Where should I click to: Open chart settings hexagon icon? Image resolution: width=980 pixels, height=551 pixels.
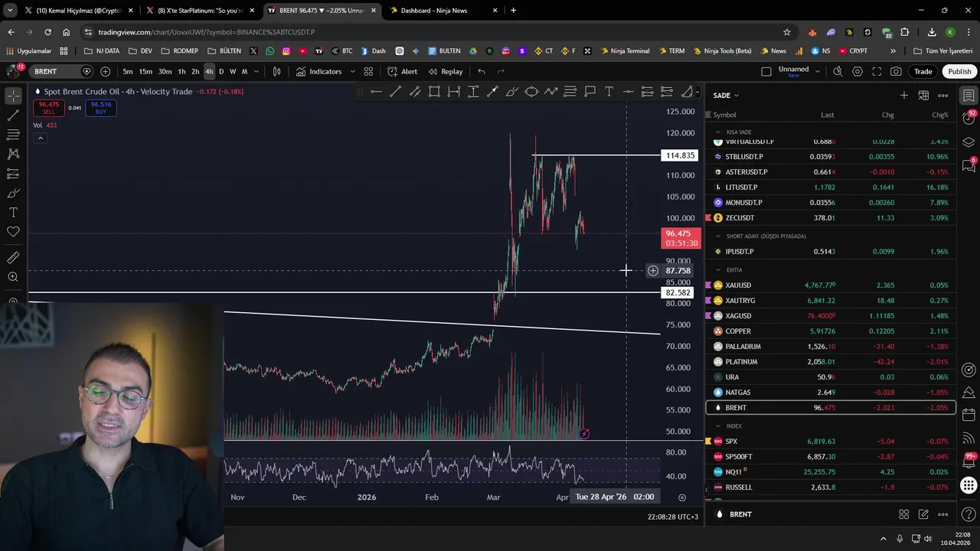[857, 71]
